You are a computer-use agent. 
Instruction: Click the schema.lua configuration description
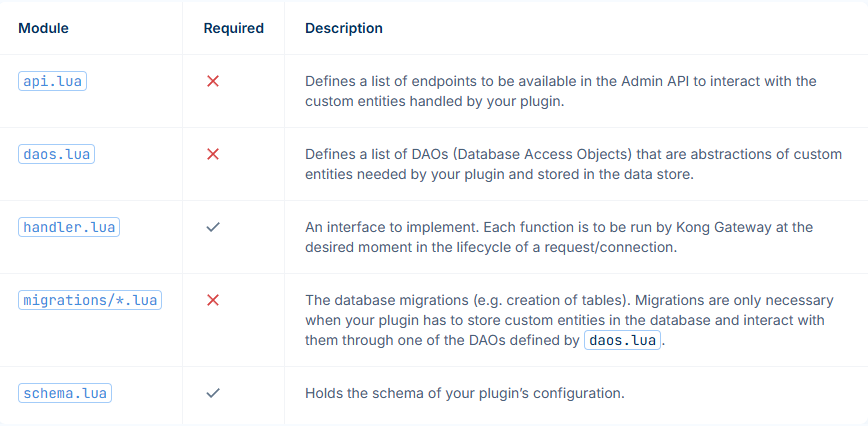click(x=464, y=393)
